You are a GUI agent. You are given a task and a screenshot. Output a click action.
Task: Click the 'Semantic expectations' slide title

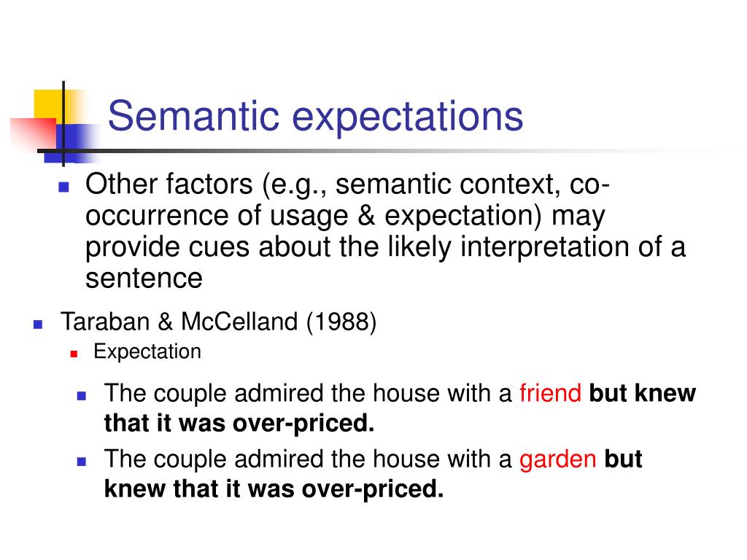(315, 116)
